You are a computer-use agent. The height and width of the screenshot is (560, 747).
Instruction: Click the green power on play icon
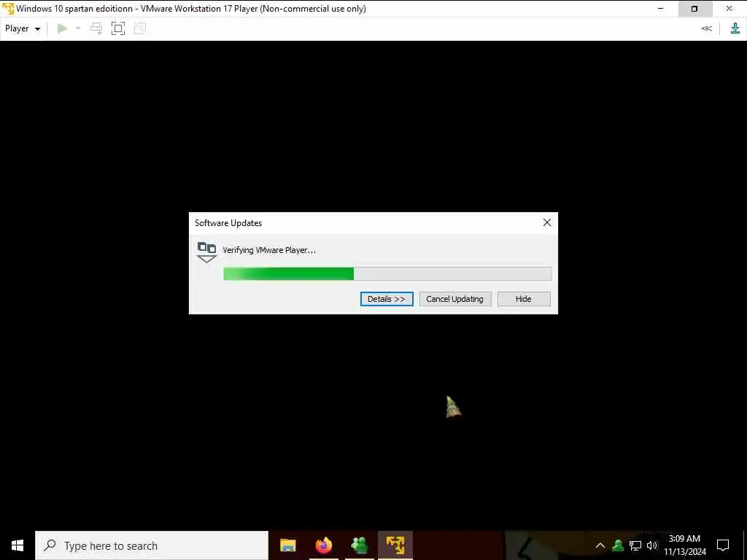point(62,28)
